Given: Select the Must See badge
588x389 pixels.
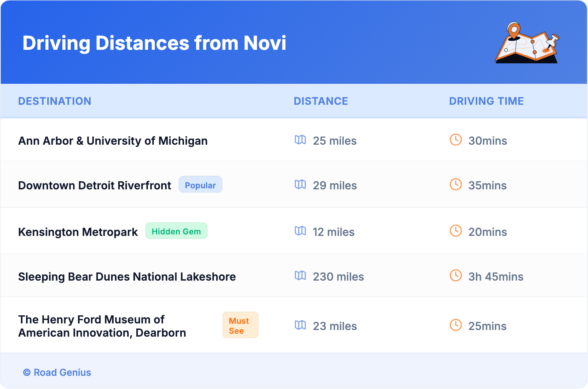Looking at the screenshot, I should click(x=240, y=325).
